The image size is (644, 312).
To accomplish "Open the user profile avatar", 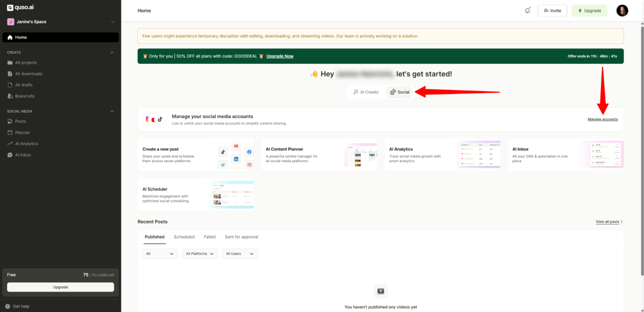I will pos(622,10).
